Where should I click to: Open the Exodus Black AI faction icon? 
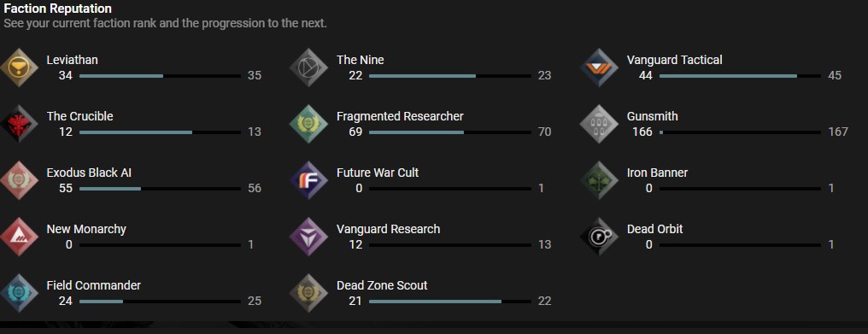[x=19, y=180]
